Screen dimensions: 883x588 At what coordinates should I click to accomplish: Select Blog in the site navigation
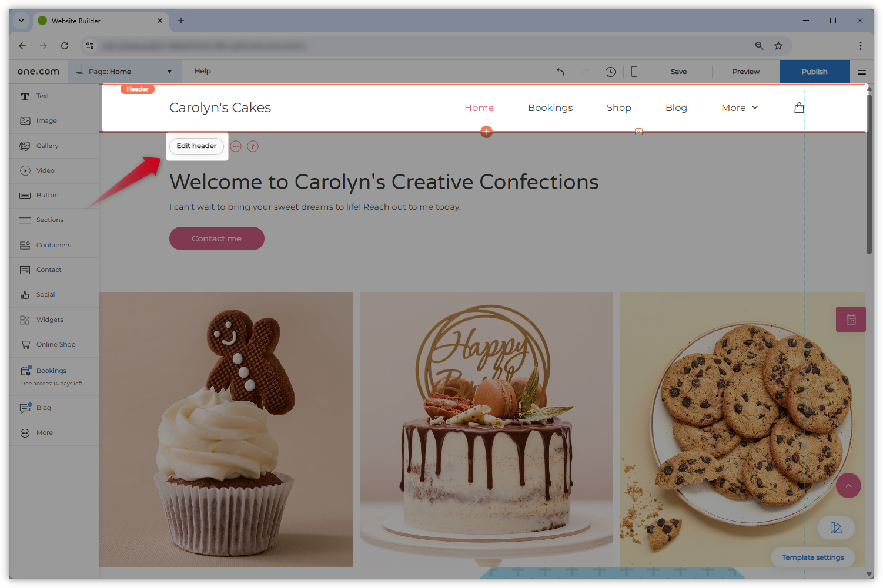coord(676,107)
